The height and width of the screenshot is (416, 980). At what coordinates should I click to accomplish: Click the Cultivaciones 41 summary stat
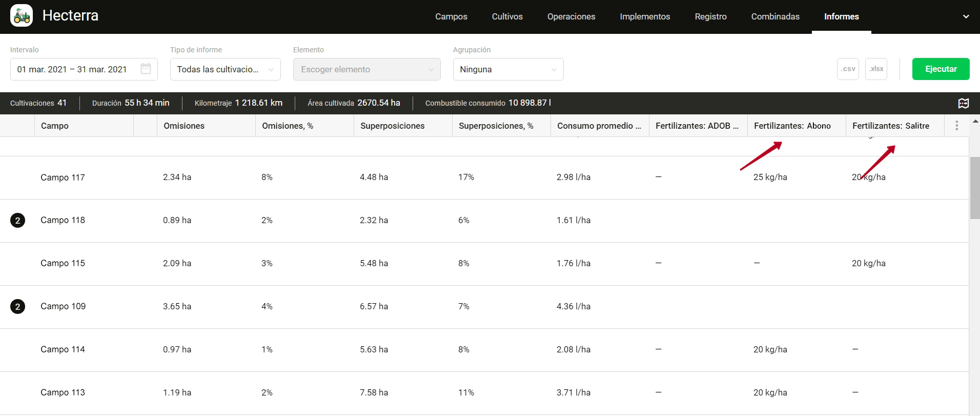click(38, 103)
